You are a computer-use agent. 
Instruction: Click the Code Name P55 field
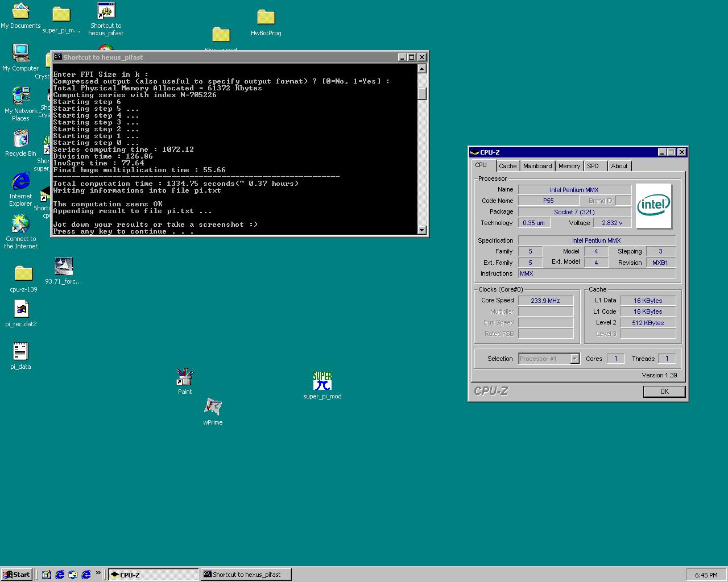coord(548,201)
